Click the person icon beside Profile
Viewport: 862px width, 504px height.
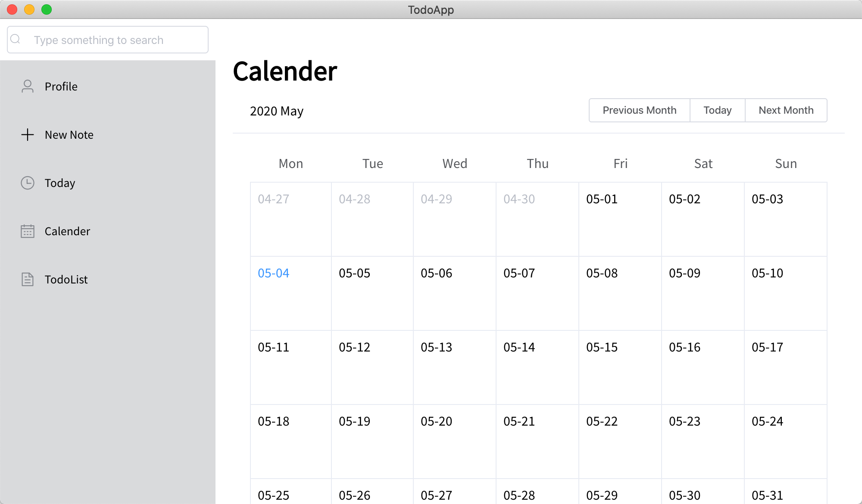point(28,87)
